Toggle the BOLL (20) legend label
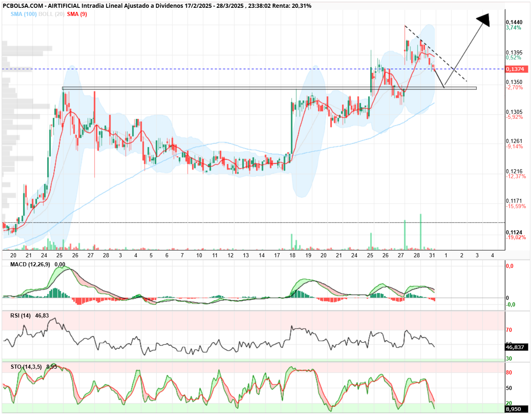 (x=51, y=14)
